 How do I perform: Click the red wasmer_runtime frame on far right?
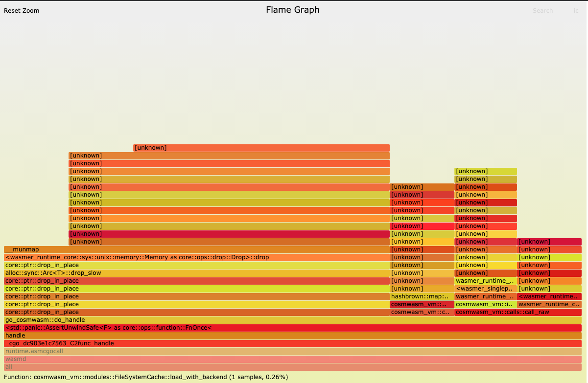(x=548, y=296)
